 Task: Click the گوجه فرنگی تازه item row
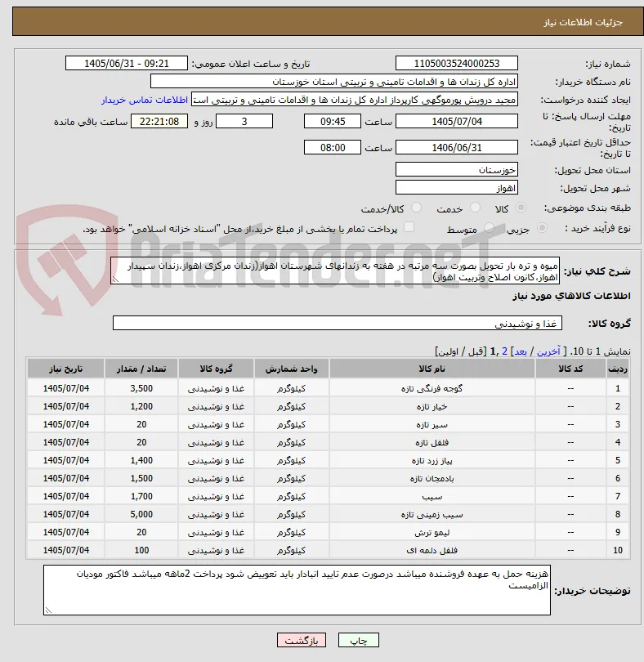click(x=328, y=388)
